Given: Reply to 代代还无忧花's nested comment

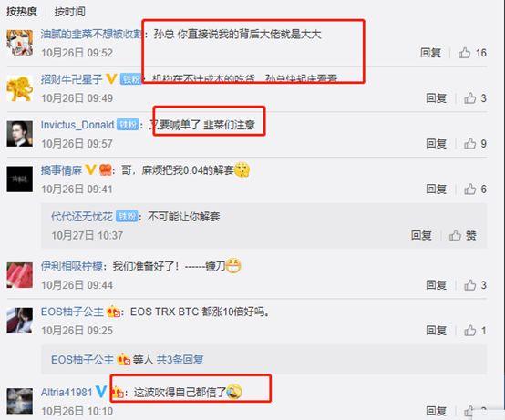Looking at the screenshot, I should coord(421,235).
